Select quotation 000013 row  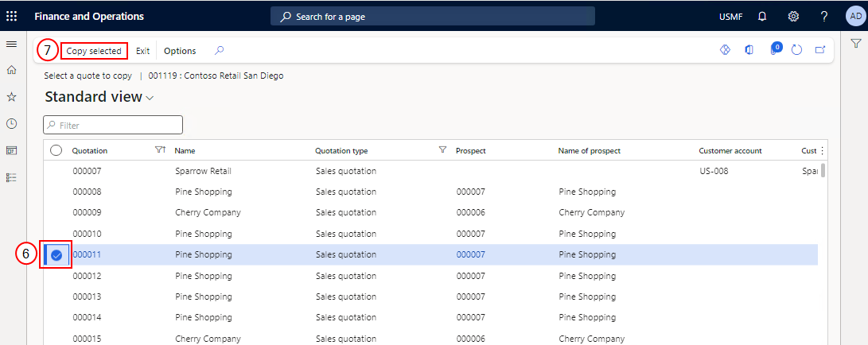pos(430,297)
